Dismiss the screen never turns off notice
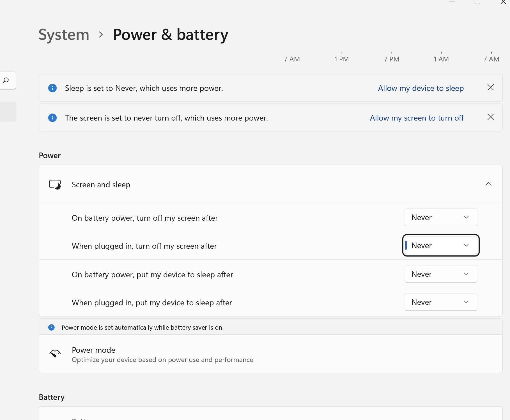Screen dimensions: 510x420 490,117
